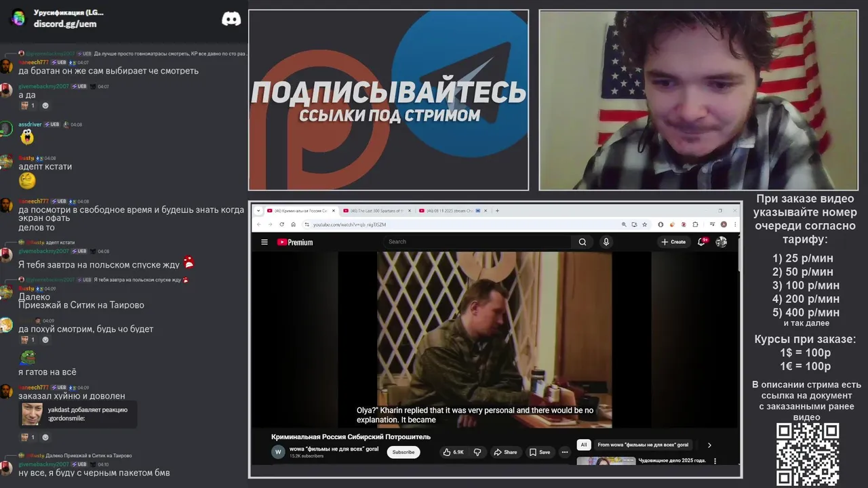Close the 'Криминальная Россия' tab
The image size is (868, 488).
[x=334, y=211]
